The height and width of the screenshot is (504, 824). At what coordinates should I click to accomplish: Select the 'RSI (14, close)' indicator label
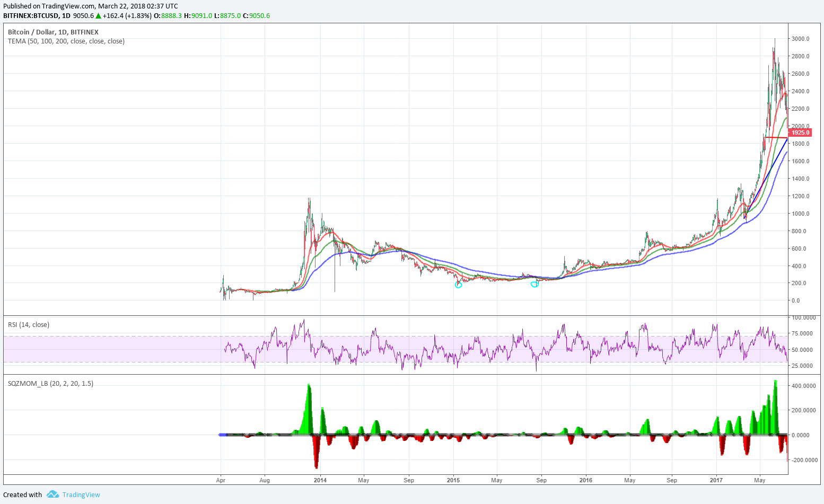(x=29, y=324)
